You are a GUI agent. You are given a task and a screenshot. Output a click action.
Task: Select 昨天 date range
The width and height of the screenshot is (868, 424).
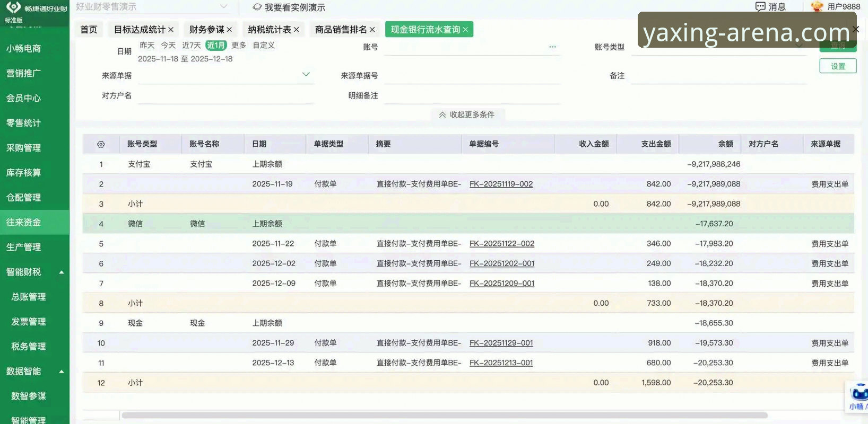(x=147, y=46)
